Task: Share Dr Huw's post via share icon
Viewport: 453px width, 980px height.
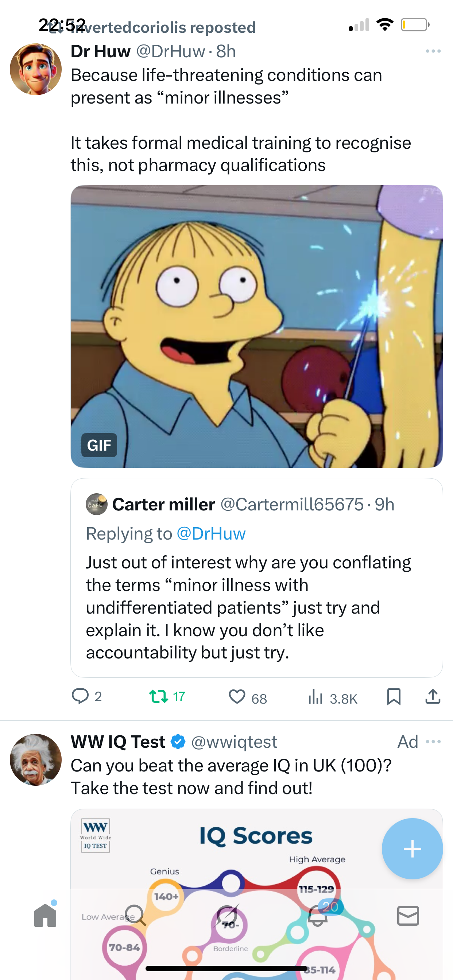Action: coord(433,697)
